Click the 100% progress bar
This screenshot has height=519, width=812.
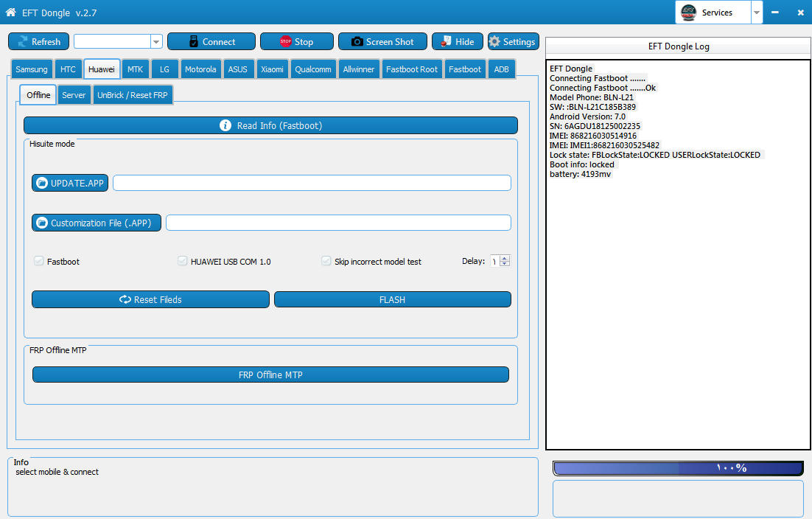coord(679,468)
